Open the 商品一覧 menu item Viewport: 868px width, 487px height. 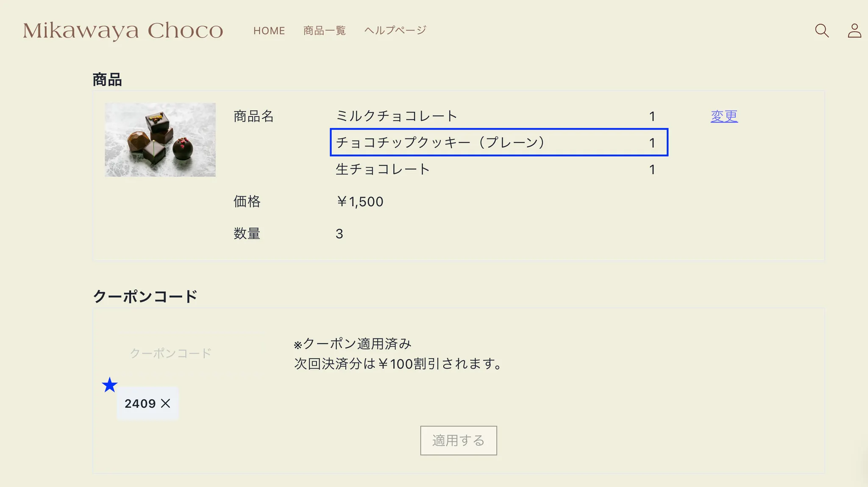point(325,30)
